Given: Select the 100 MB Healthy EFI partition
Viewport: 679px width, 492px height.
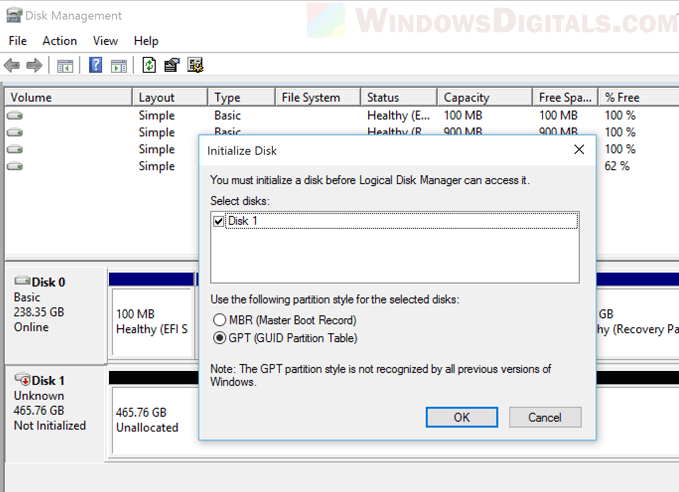Looking at the screenshot, I should (152, 322).
